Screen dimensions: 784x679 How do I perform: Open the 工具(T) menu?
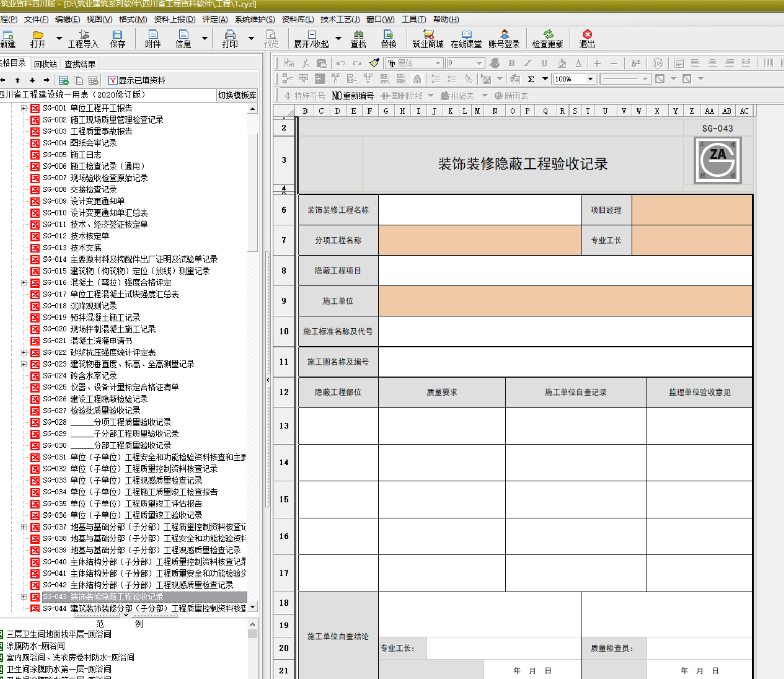[x=414, y=19]
